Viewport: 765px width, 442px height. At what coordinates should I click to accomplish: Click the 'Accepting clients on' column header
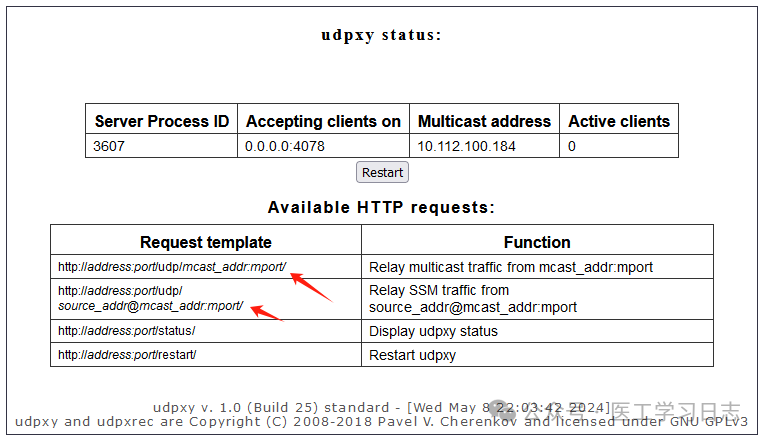323,121
